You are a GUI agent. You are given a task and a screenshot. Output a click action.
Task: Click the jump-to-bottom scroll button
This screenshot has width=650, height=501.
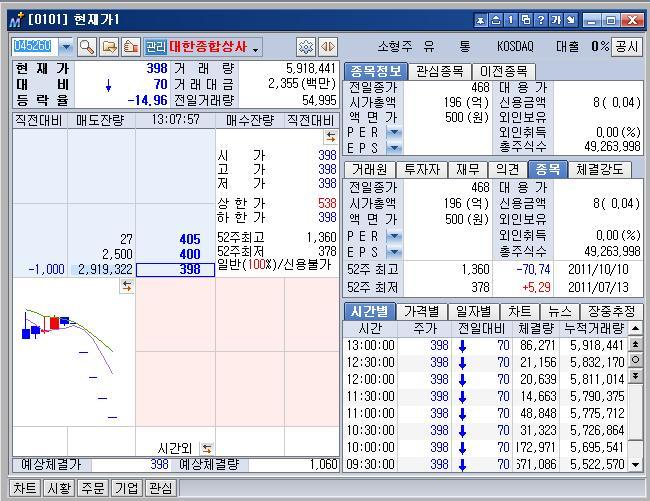coord(635,375)
